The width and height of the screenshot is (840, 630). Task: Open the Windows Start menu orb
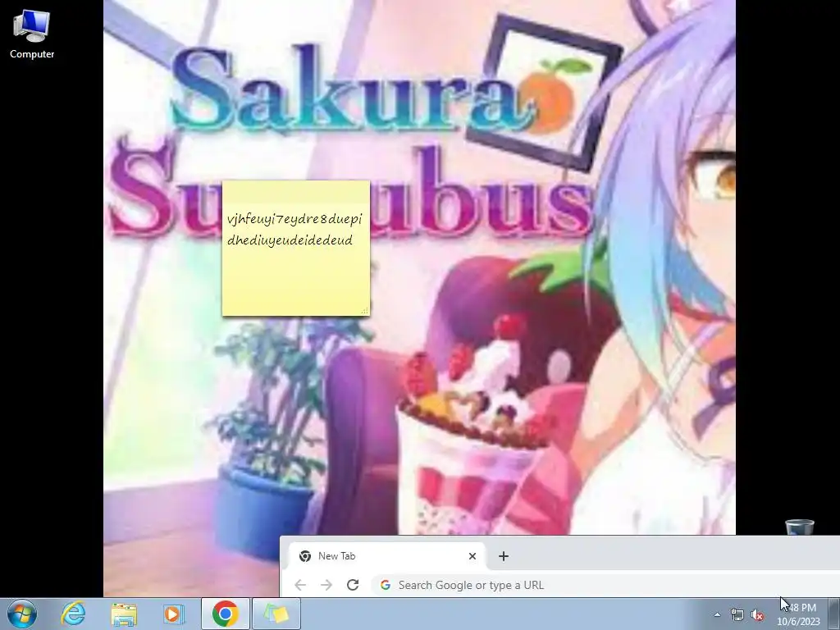(x=22, y=614)
